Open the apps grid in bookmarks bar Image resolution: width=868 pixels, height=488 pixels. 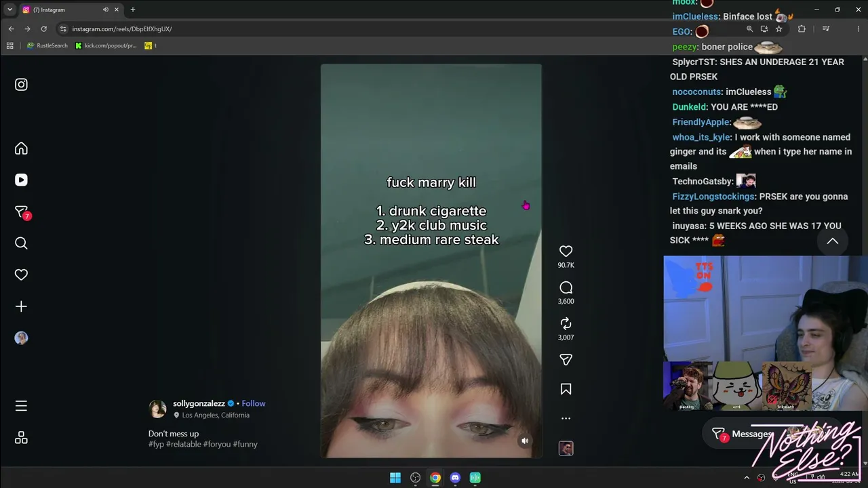pyautogui.click(x=9, y=45)
